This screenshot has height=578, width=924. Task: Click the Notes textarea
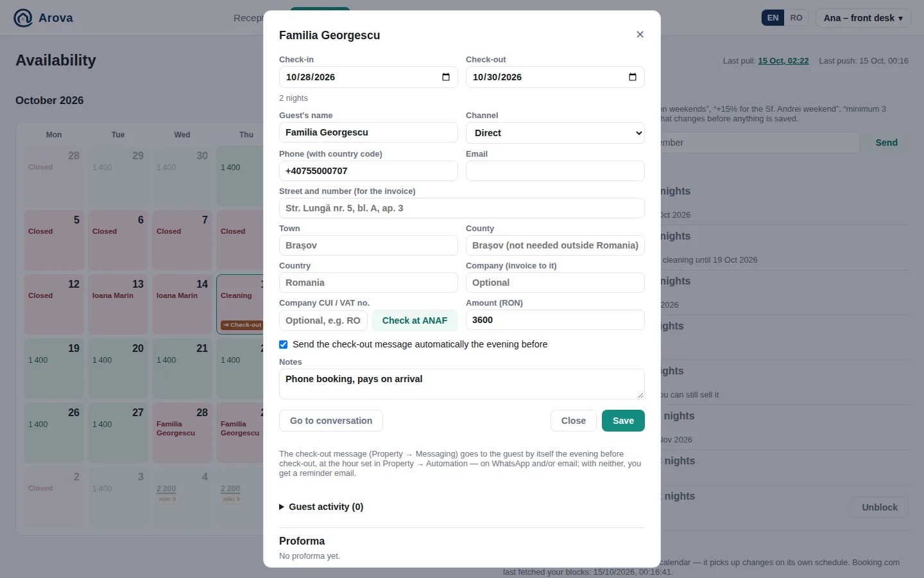[x=462, y=384]
